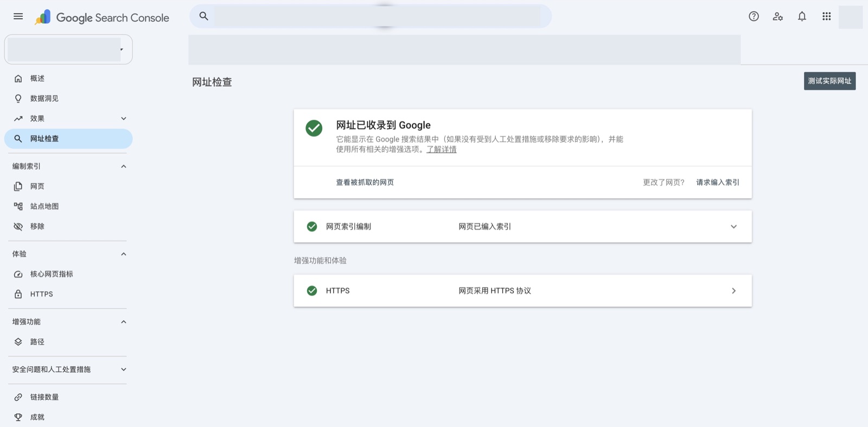Click the link icon beside 链接数量

click(x=18, y=397)
